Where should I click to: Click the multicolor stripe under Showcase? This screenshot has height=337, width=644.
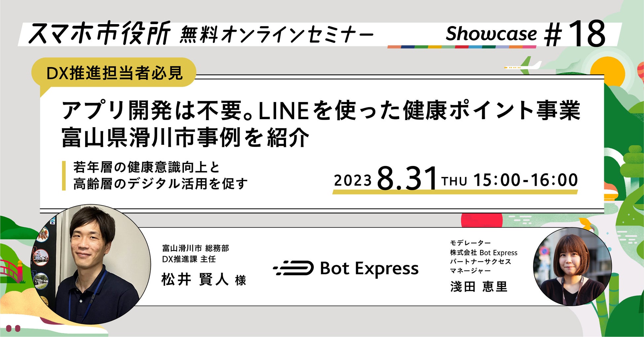coord(461,47)
